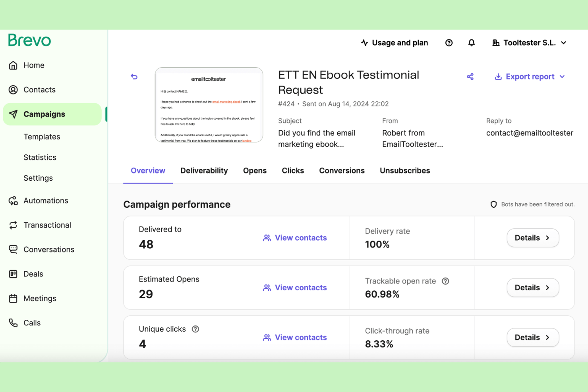Image resolution: width=588 pixels, height=392 pixels.
Task: Click the 8.33% click-through value
Action: click(379, 344)
